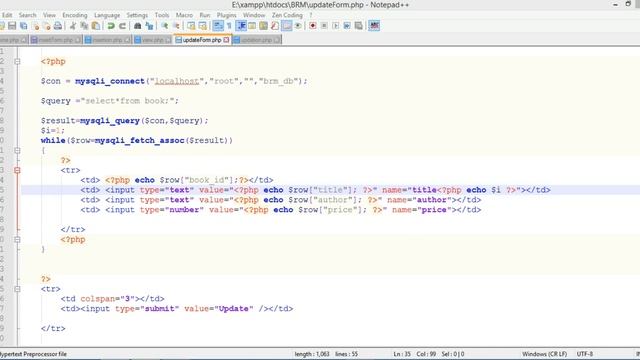Screen dimensions: 640x360
Task: Switch to the view.php tab
Action: click(x=153, y=40)
